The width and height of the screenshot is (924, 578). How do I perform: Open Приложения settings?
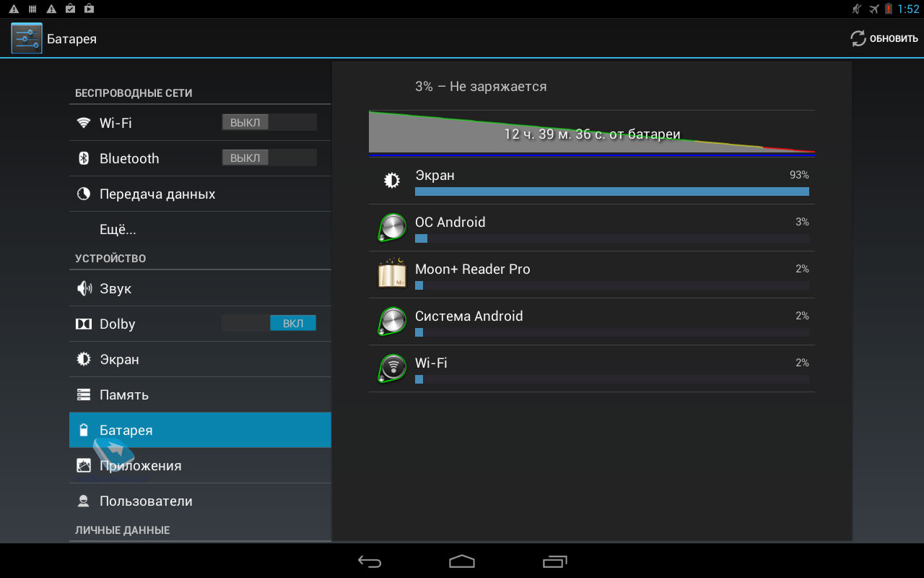click(200, 465)
